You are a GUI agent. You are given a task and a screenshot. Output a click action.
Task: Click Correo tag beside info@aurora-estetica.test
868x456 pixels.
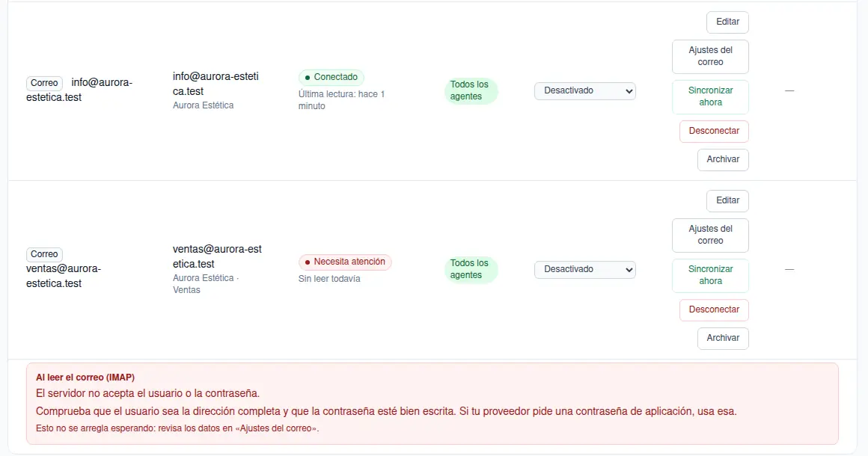[x=44, y=83]
